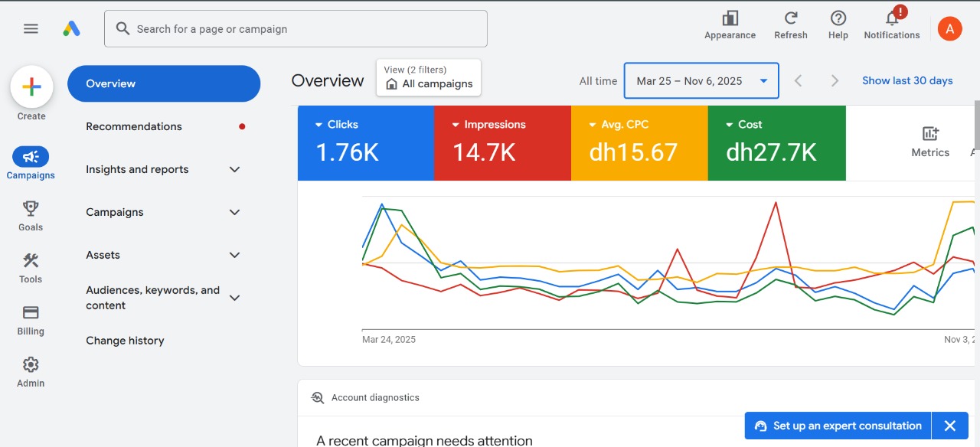Open the Notifications bell
Viewport: 980px width, 447px height.
tap(890, 21)
